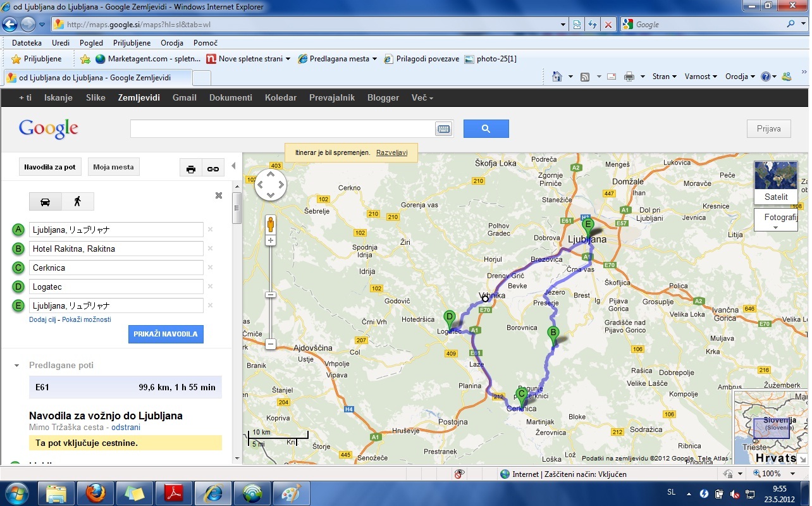812x506 pixels.
Task: Select driving directions car icon
Action: pos(46,202)
